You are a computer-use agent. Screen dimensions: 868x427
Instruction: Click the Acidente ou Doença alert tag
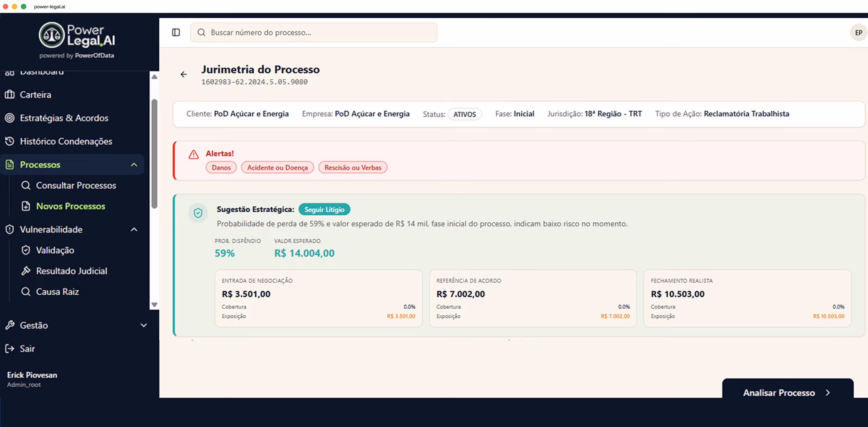(x=277, y=167)
